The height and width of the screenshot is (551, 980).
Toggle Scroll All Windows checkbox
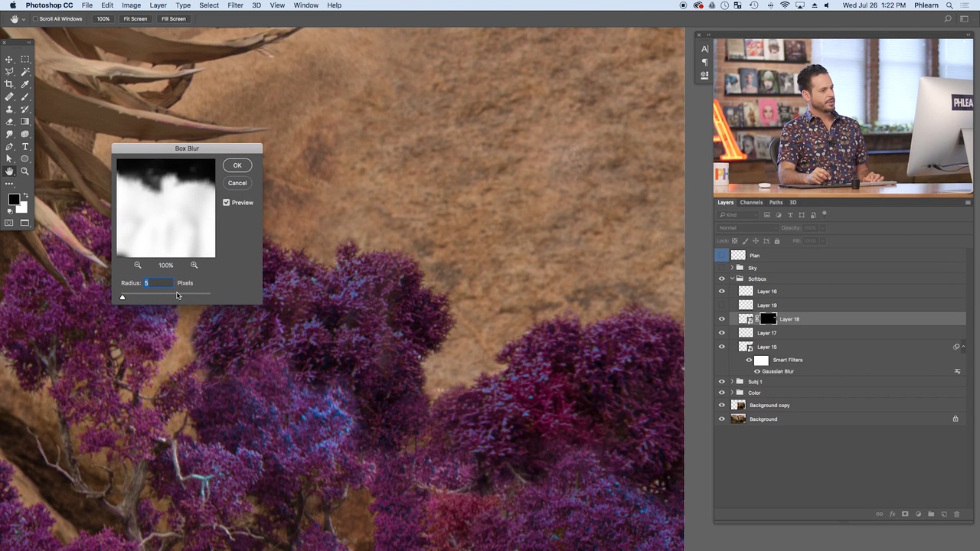pos(35,18)
